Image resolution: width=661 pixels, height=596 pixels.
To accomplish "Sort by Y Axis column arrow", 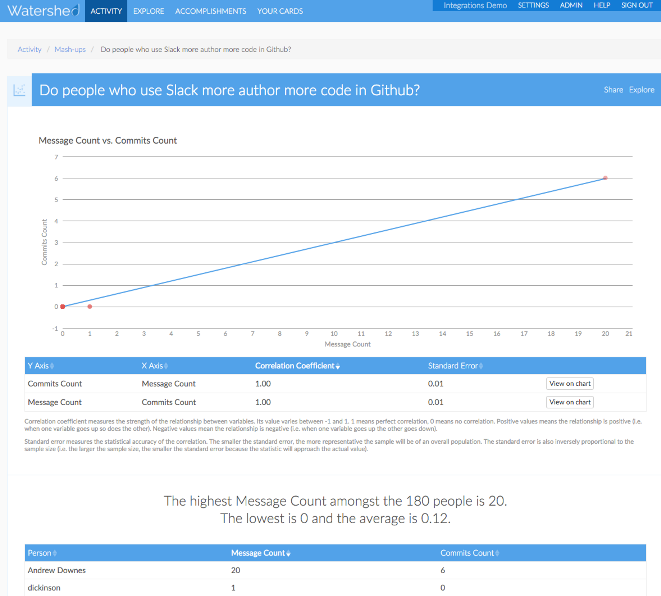I will click(52, 366).
